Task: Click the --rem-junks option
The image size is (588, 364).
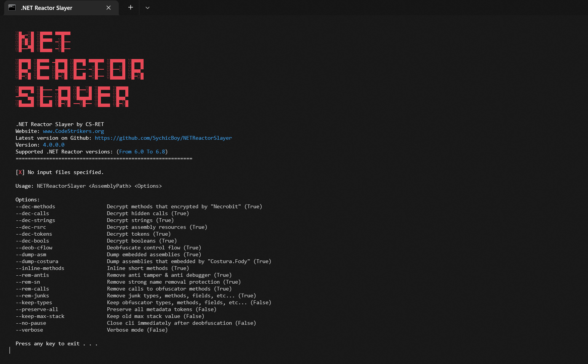Action: click(32, 295)
